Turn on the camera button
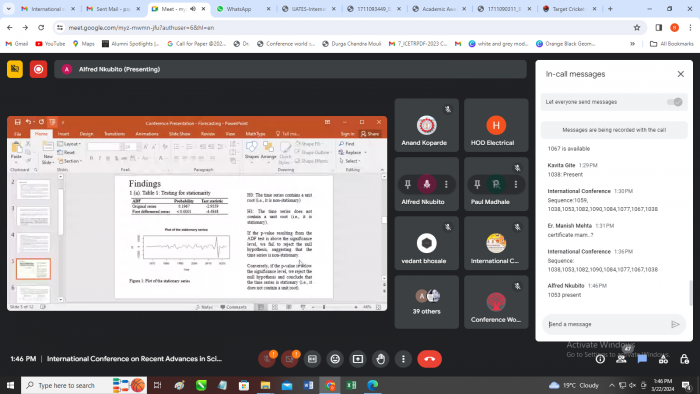Image resolution: width=700 pixels, height=394 pixels. (289, 359)
